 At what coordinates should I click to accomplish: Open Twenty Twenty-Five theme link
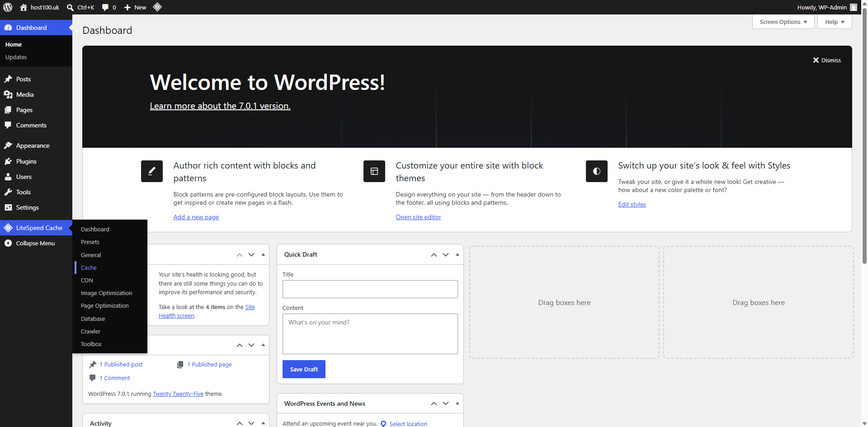click(178, 394)
